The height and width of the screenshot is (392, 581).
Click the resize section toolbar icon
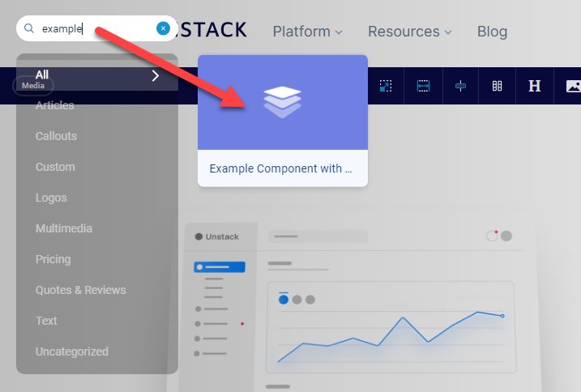[385, 86]
